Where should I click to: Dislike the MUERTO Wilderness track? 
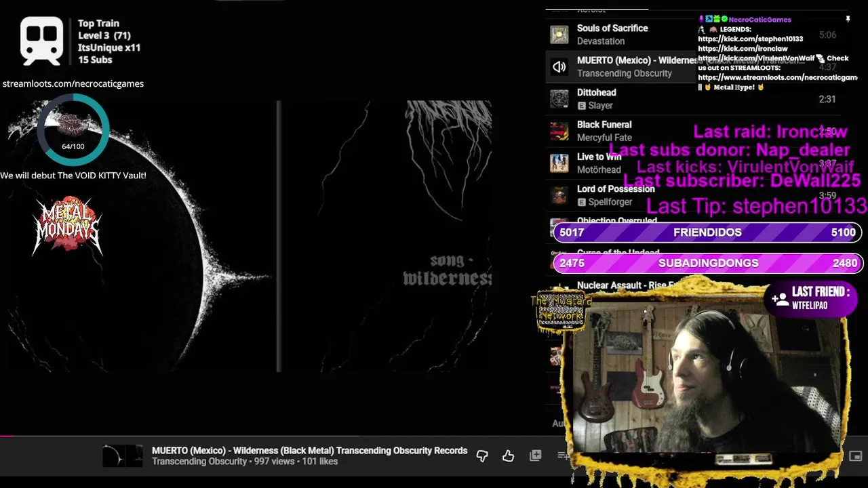[482, 456]
